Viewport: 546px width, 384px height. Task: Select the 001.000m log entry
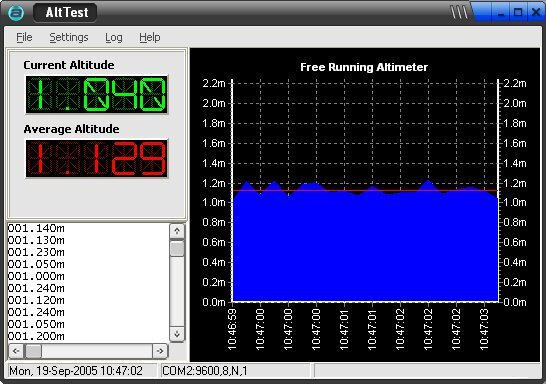[x=36, y=276]
